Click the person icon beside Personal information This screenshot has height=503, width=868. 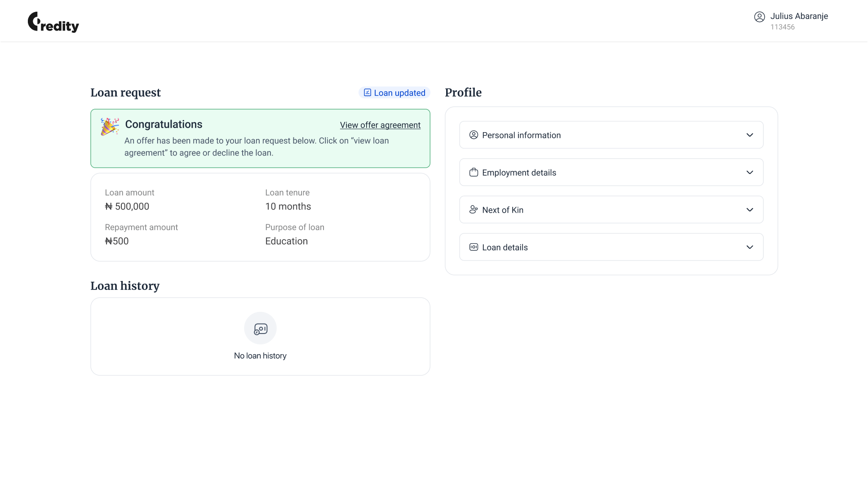tap(473, 135)
